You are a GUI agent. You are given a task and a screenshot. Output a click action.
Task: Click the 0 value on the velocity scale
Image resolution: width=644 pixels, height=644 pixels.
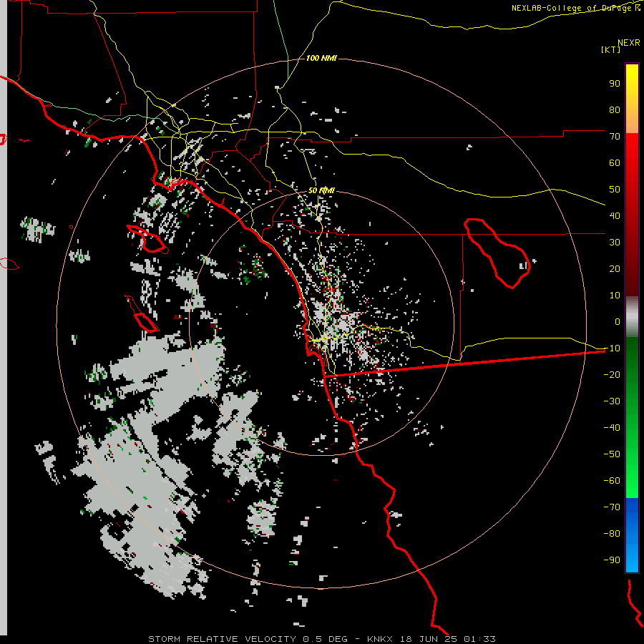coord(618,322)
